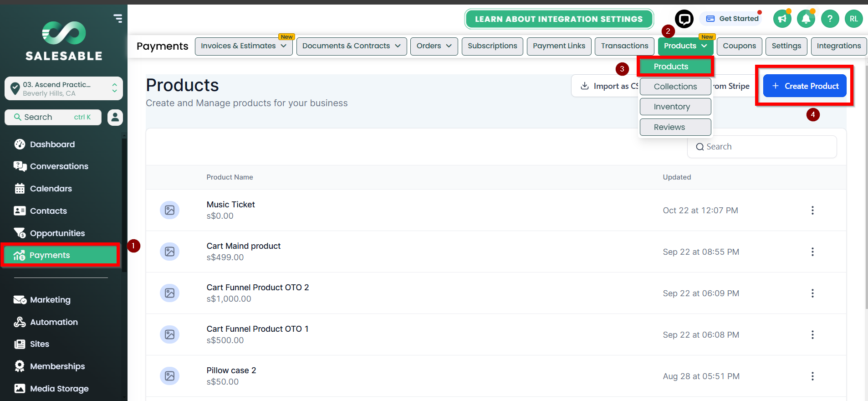Open the notifications bell
The width and height of the screenshot is (868, 401).
point(806,19)
